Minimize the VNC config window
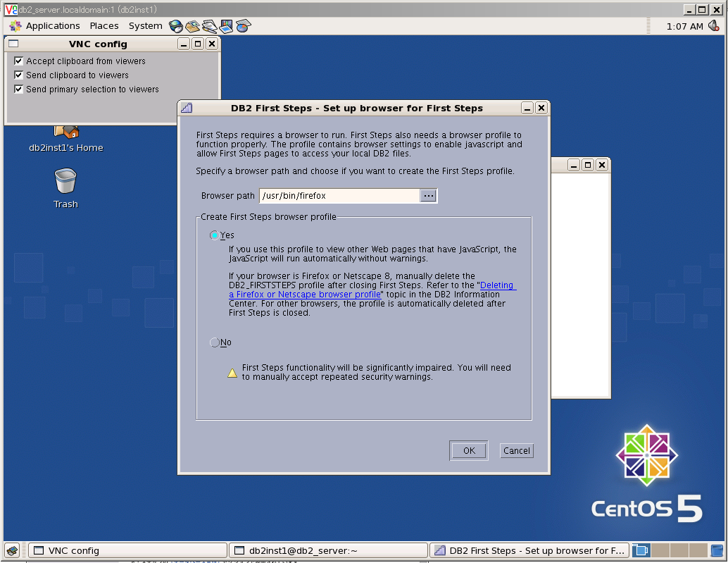Screen dimensions: 728x563 tap(184, 44)
